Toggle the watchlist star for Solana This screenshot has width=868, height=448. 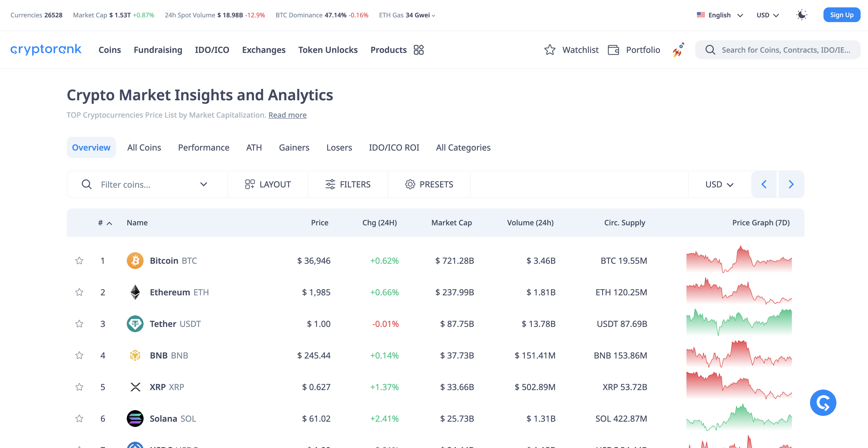pyautogui.click(x=79, y=418)
